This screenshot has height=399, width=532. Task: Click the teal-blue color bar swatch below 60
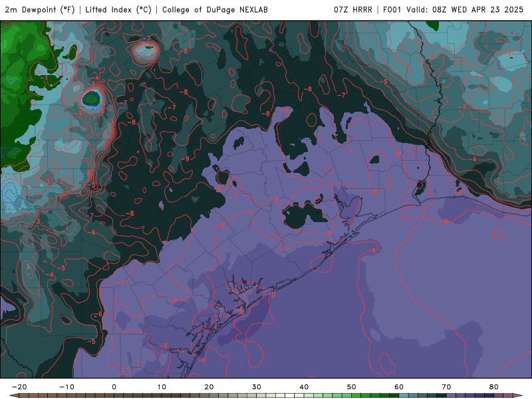click(x=404, y=395)
